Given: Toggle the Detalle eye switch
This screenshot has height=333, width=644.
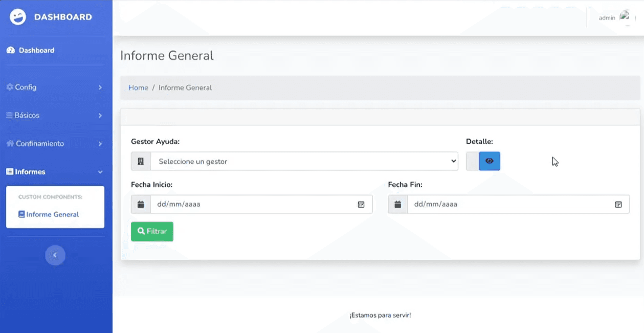Looking at the screenshot, I should [x=489, y=161].
